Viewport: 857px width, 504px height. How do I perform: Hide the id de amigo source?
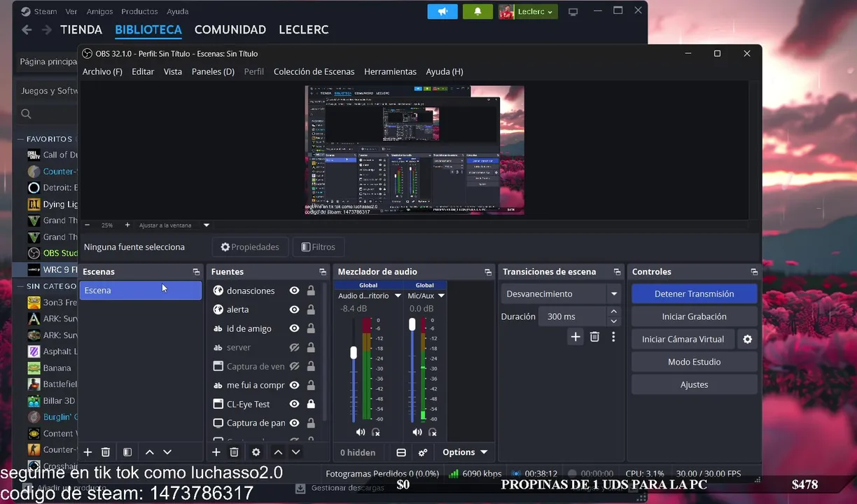[x=295, y=328]
